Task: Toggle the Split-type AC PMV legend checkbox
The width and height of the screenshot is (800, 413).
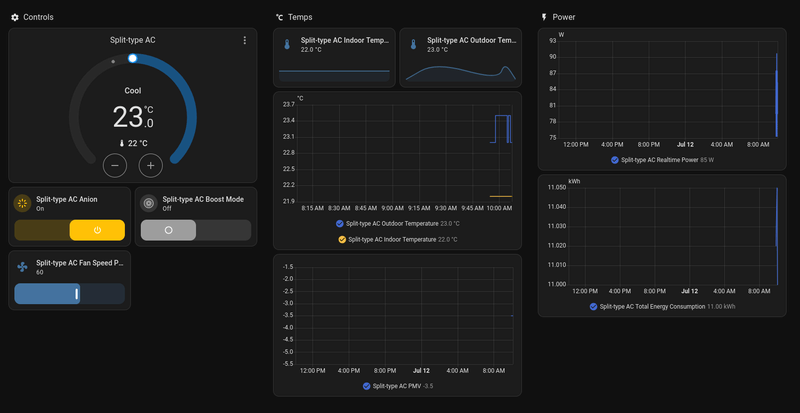Action: 366,386
